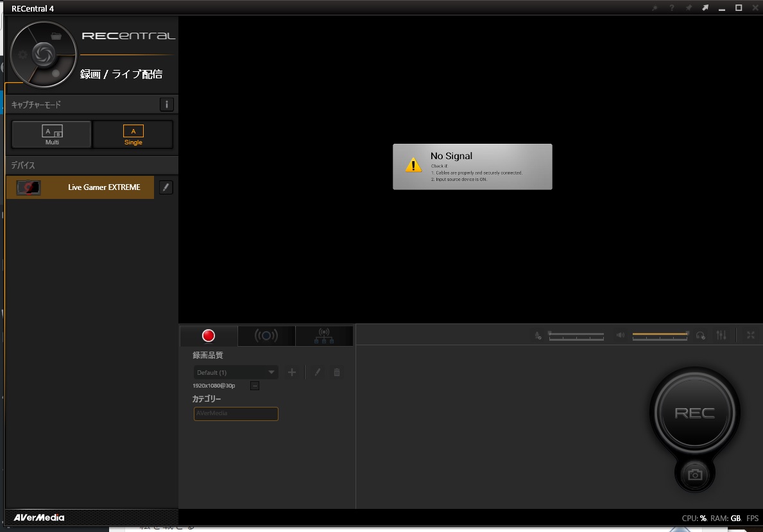Click the arrow pop-out icon in title bar
Screen dimensions: 763x532
(x=705, y=8)
